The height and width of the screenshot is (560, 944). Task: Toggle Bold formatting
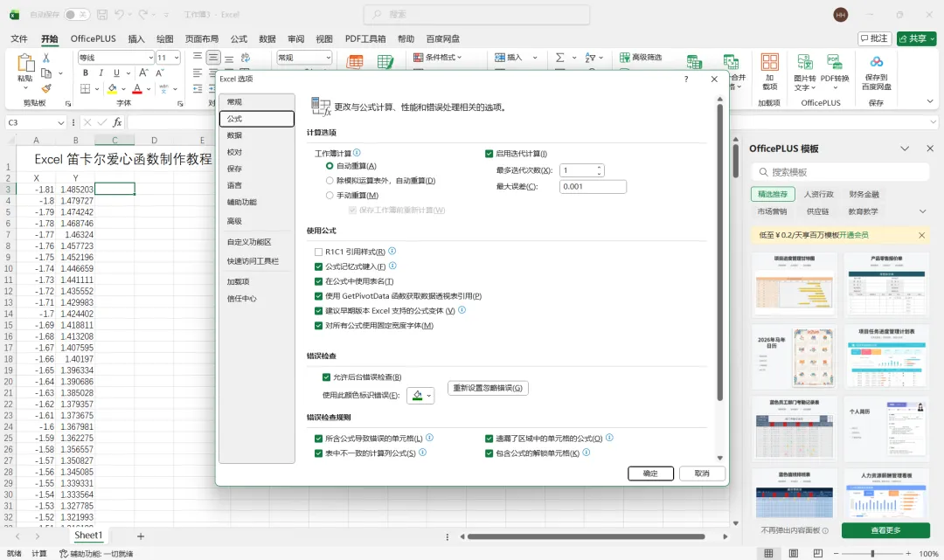86,73
